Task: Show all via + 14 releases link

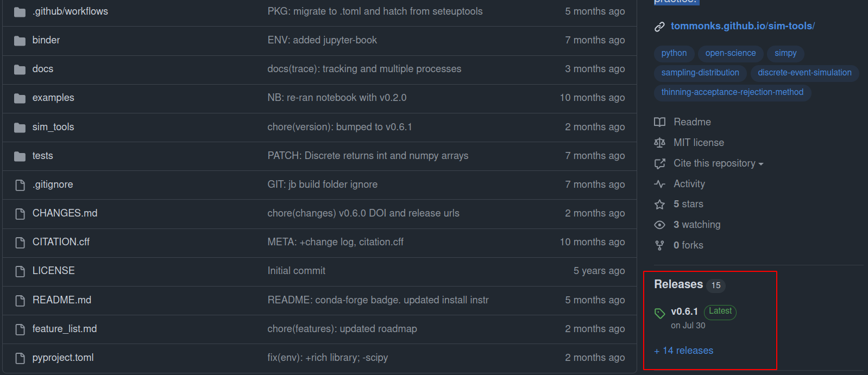Action: [684, 351]
